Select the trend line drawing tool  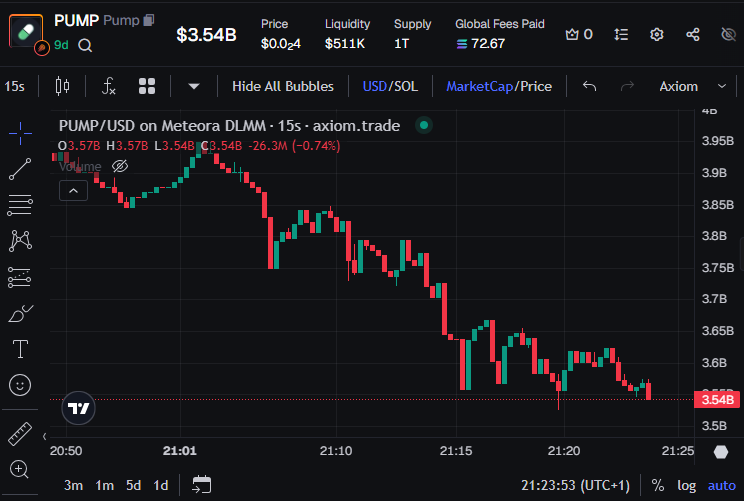20,169
